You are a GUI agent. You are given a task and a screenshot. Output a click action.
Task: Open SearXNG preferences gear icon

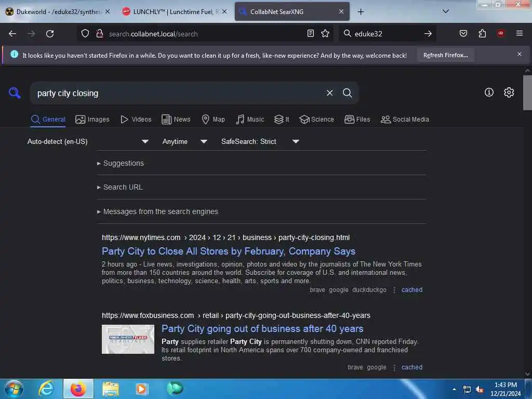(x=509, y=92)
